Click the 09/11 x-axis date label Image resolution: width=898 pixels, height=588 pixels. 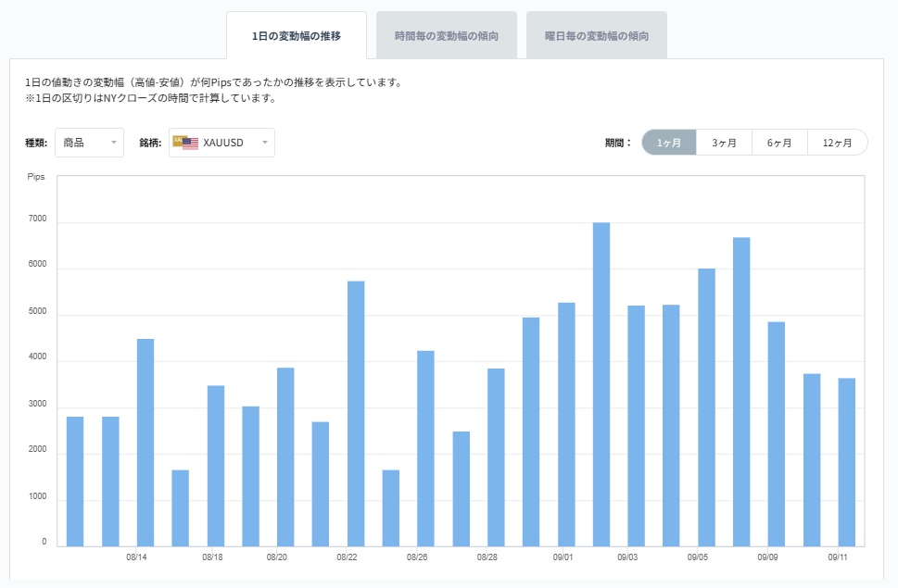[x=837, y=557]
